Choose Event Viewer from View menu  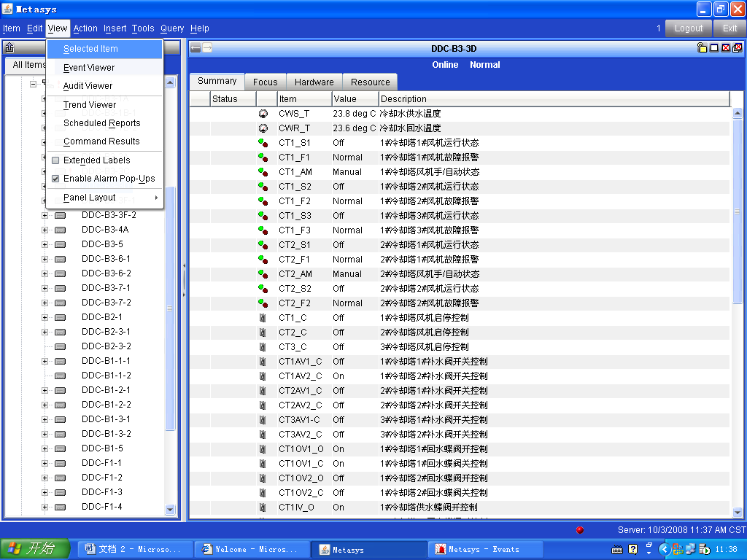89,68
